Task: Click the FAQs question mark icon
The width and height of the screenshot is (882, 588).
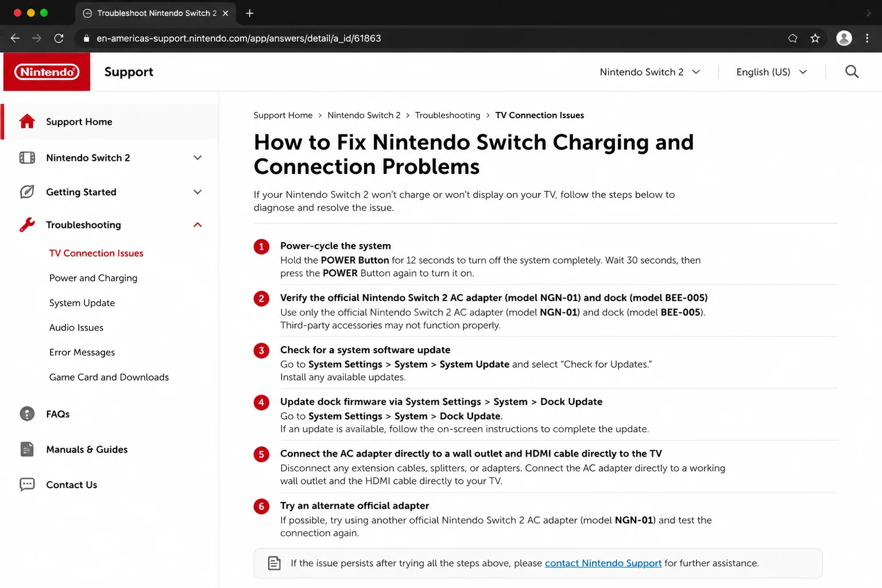Action: (x=27, y=414)
